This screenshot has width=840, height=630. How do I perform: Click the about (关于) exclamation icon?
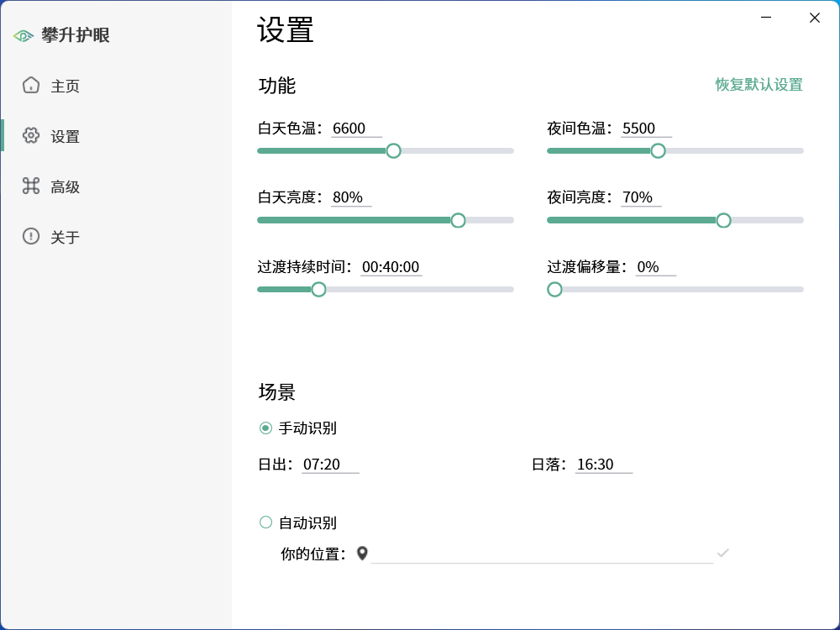(31, 237)
